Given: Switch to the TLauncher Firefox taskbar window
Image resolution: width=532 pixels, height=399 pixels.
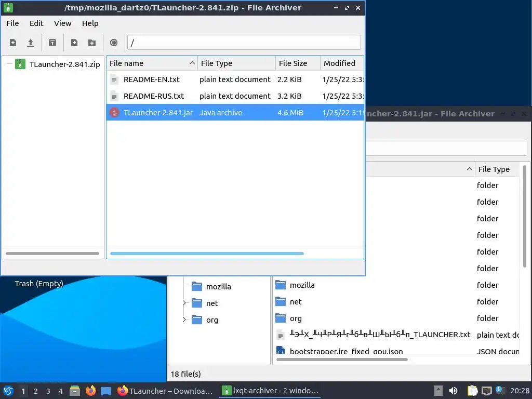Looking at the screenshot, I should click(166, 391).
